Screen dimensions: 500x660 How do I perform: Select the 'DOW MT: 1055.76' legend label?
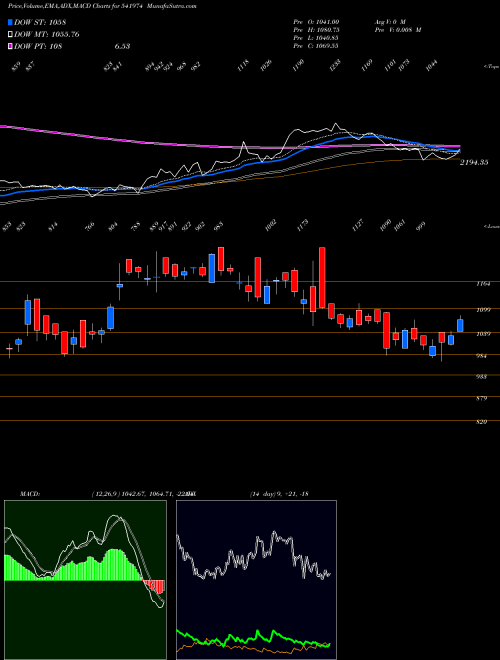click(47, 34)
